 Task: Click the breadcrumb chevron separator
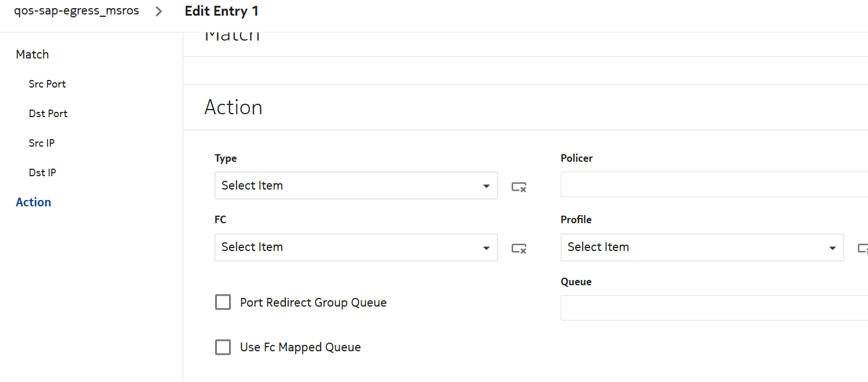pyautogui.click(x=159, y=11)
